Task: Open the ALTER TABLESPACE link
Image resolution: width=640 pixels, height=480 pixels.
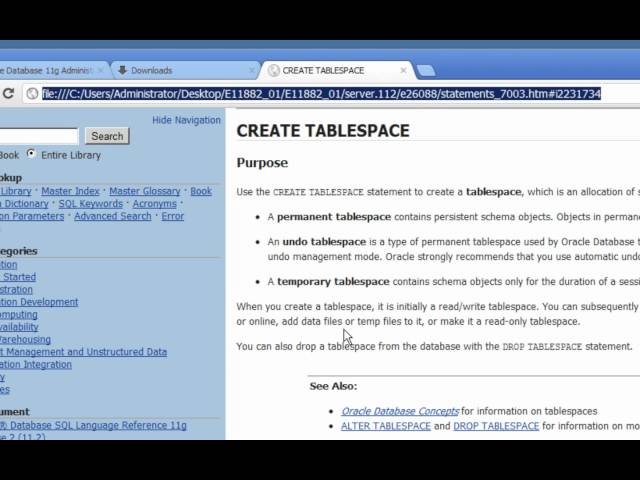Action: point(386,426)
